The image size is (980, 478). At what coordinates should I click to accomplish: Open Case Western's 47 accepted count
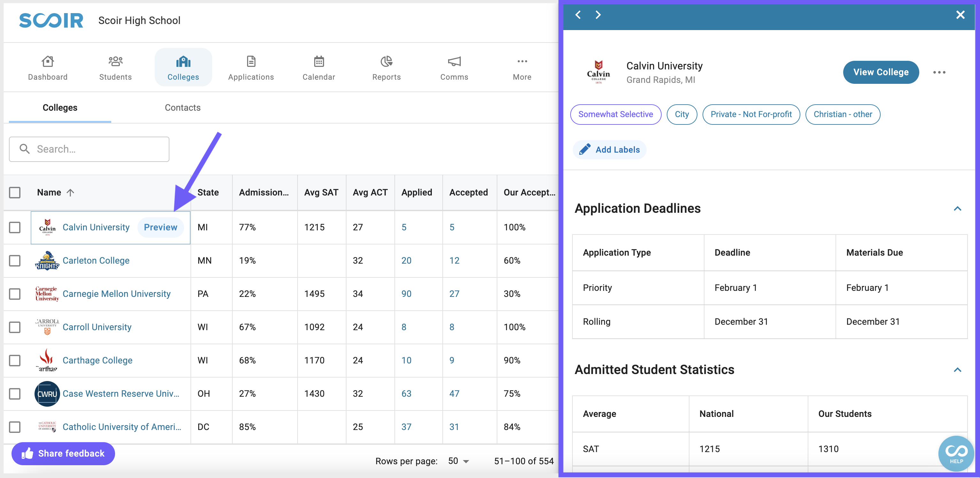454,394
